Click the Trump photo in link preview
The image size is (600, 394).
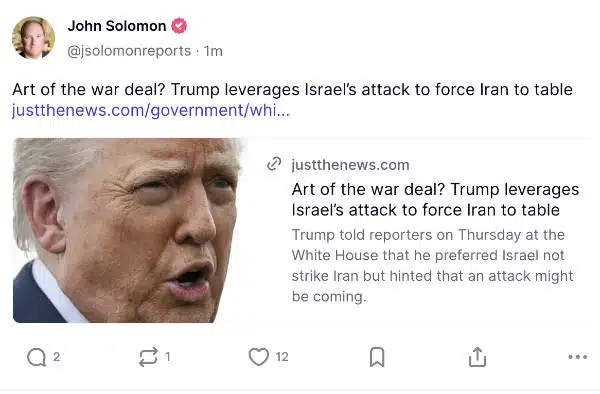(128, 230)
